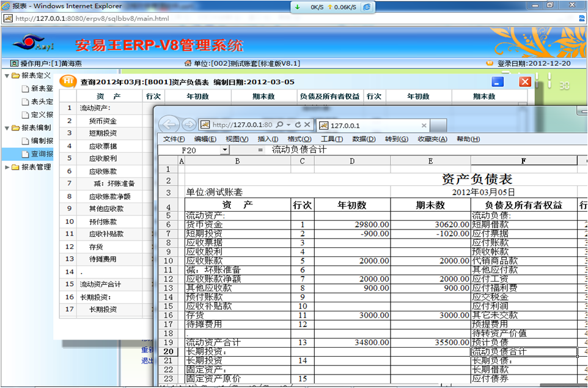The height and width of the screenshot is (388, 588).
Task: Open the 视图(V) menu
Action: click(x=237, y=139)
